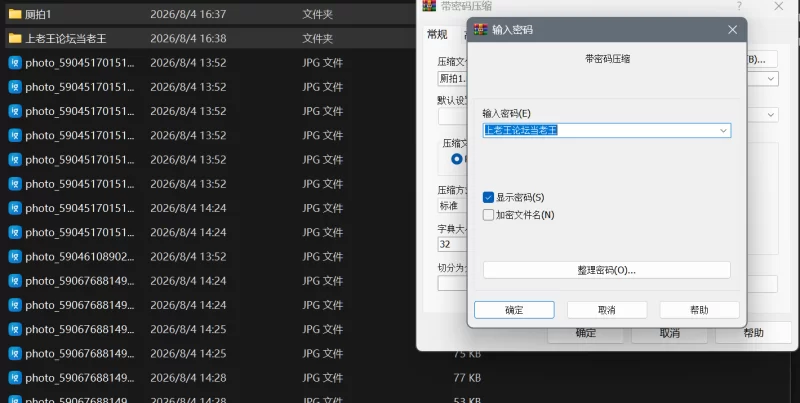The height and width of the screenshot is (403, 800).
Task: Click 文件夹 type in the 厕拍1 row
Action: point(317,14)
